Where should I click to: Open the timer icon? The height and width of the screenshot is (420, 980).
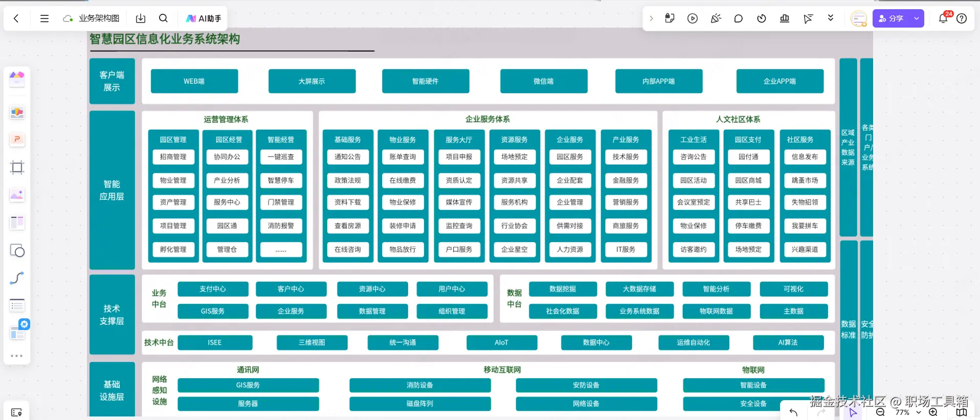coord(762,18)
